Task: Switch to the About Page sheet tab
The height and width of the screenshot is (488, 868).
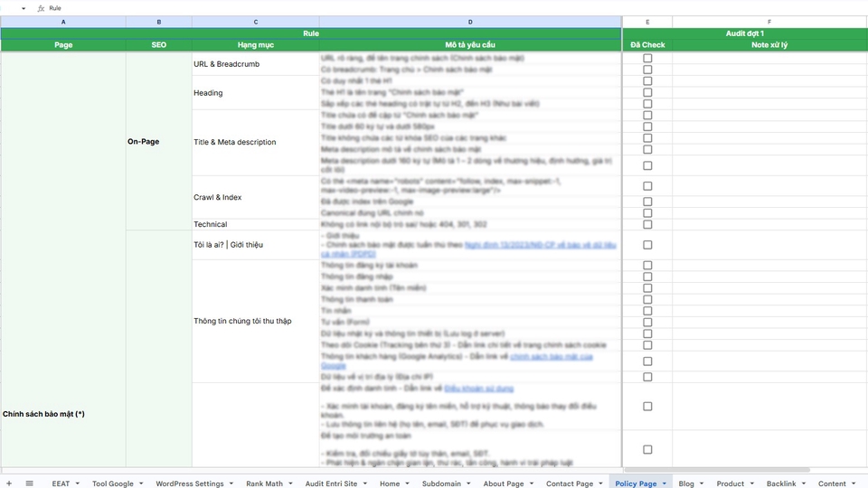Action: [x=504, y=483]
